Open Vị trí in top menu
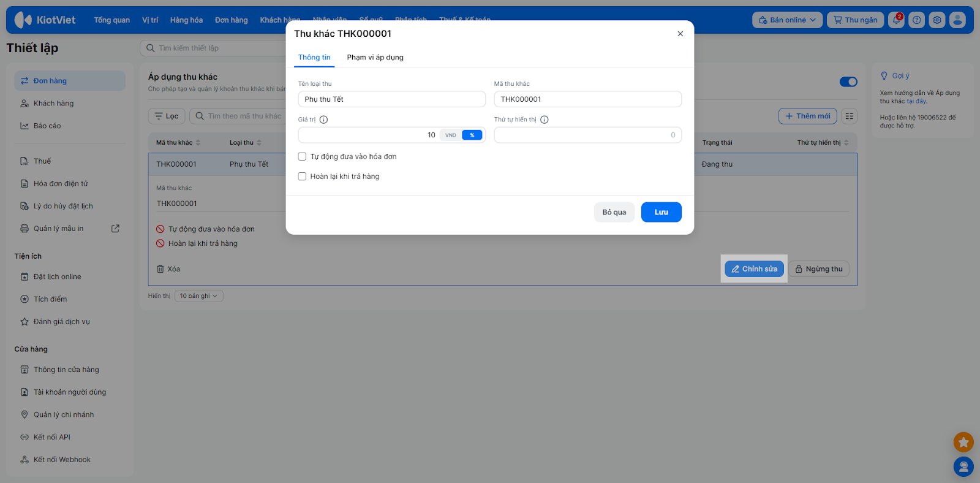The width and height of the screenshot is (980, 483). [x=150, y=20]
